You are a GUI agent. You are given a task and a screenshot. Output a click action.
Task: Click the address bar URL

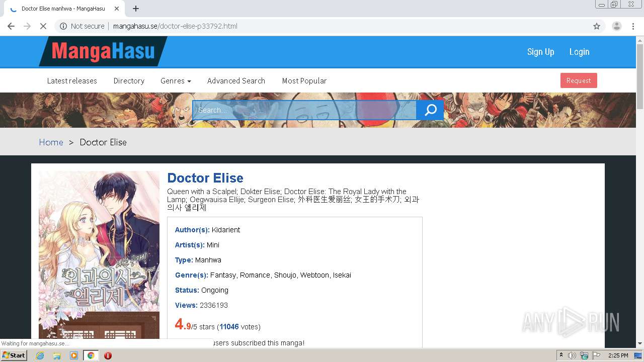pyautogui.click(x=175, y=26)
